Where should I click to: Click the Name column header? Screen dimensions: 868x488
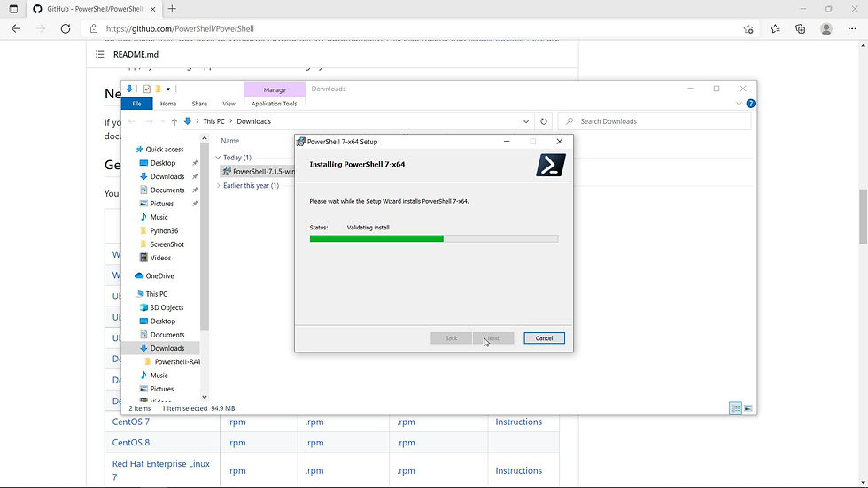[x=230, y=141]
